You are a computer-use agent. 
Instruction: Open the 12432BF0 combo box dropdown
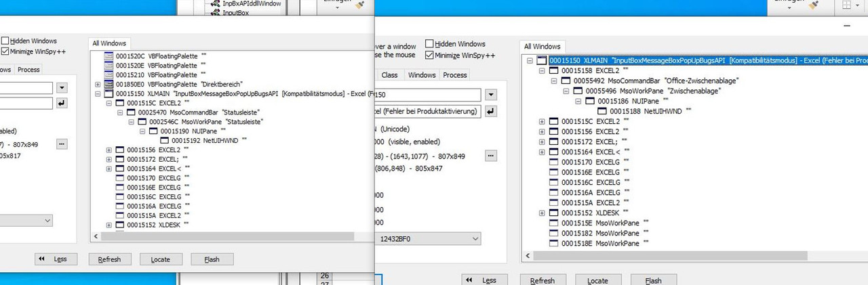coord(475,238)
